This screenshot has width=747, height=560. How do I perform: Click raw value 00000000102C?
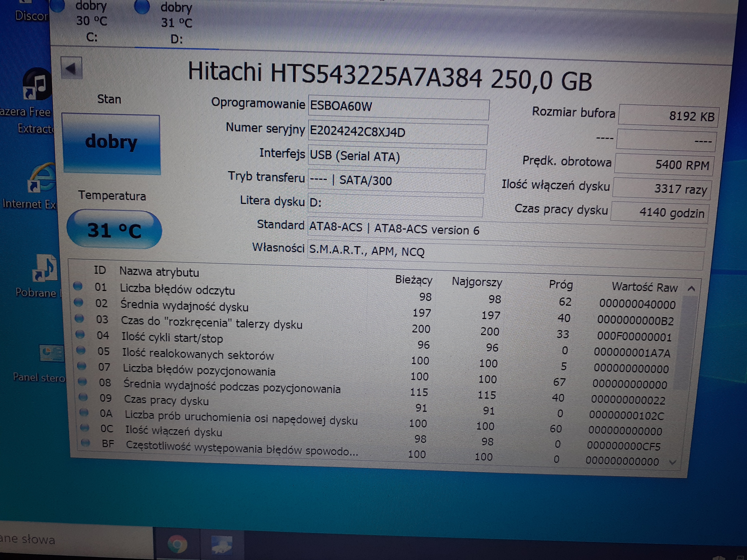tap(627, 415)
